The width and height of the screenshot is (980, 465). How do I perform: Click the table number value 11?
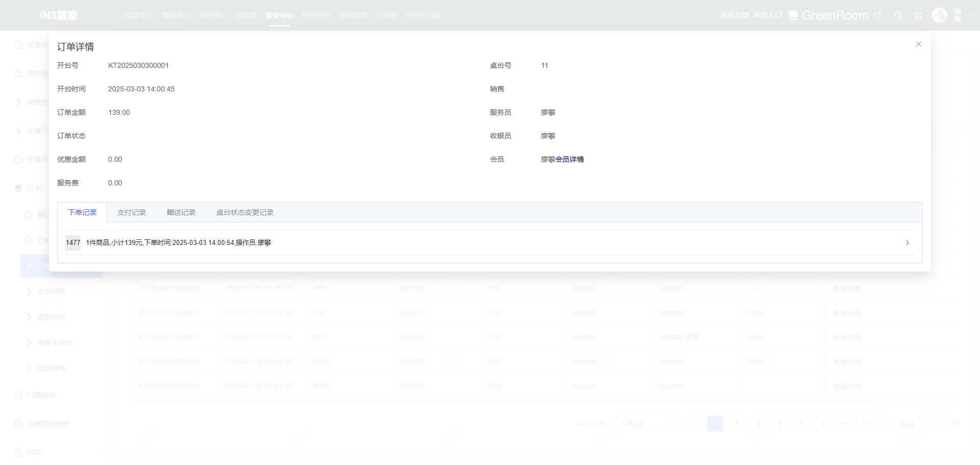545,65
